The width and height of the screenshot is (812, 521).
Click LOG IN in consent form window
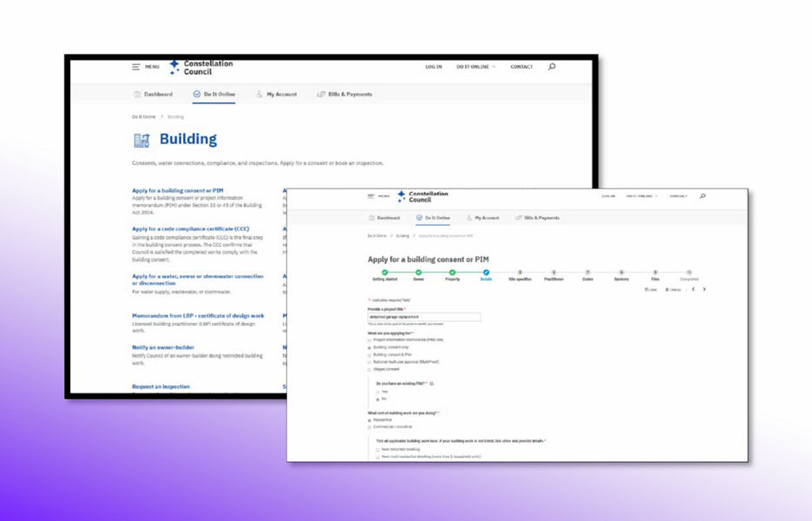pyautogui.click(x=608, y=196)
